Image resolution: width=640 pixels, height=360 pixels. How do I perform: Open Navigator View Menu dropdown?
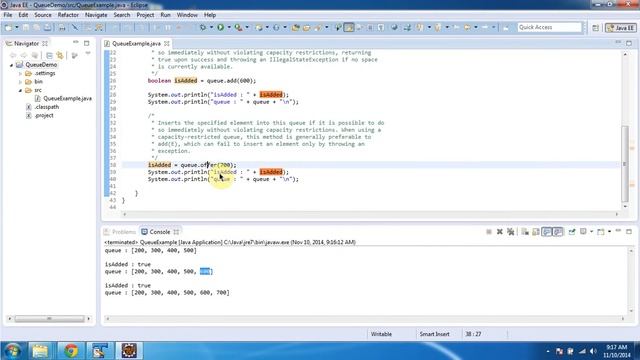click(x=88, y=54)
